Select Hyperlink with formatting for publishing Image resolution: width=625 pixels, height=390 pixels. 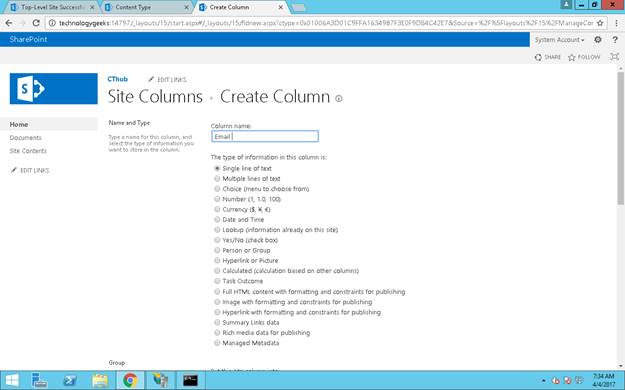[x=217, y=312]
